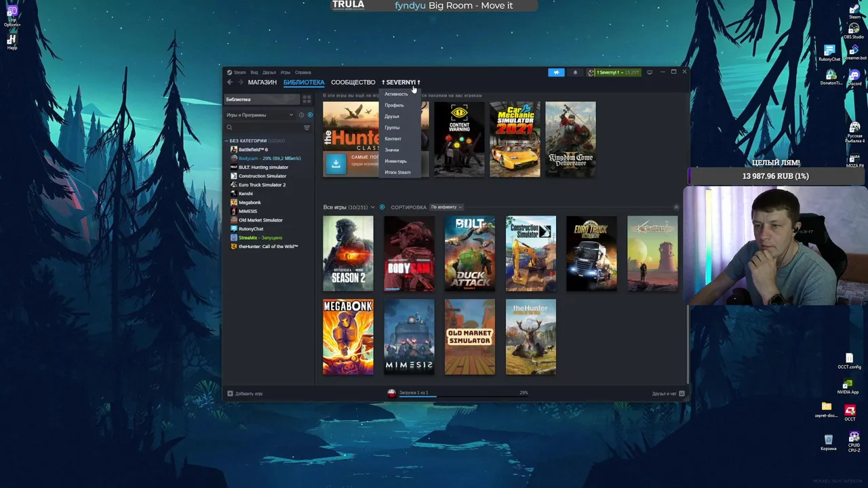The height and width of the screenshot is (488, 868).
Task: Open the Games menu in Steam
Action: coord(285,73)
